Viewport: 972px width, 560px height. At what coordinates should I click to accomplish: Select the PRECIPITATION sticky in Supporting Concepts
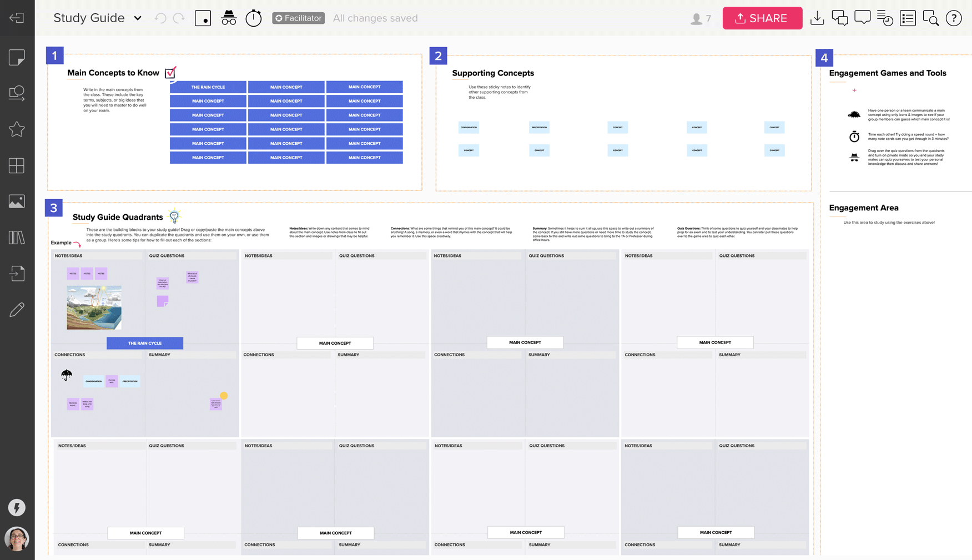539,127
